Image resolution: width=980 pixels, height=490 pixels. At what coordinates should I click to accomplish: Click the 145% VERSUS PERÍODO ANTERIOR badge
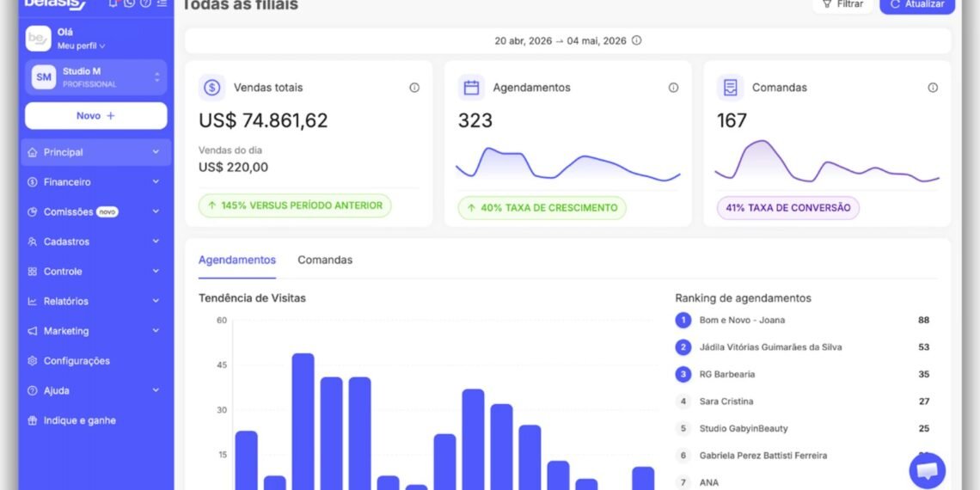coord(295,205)
